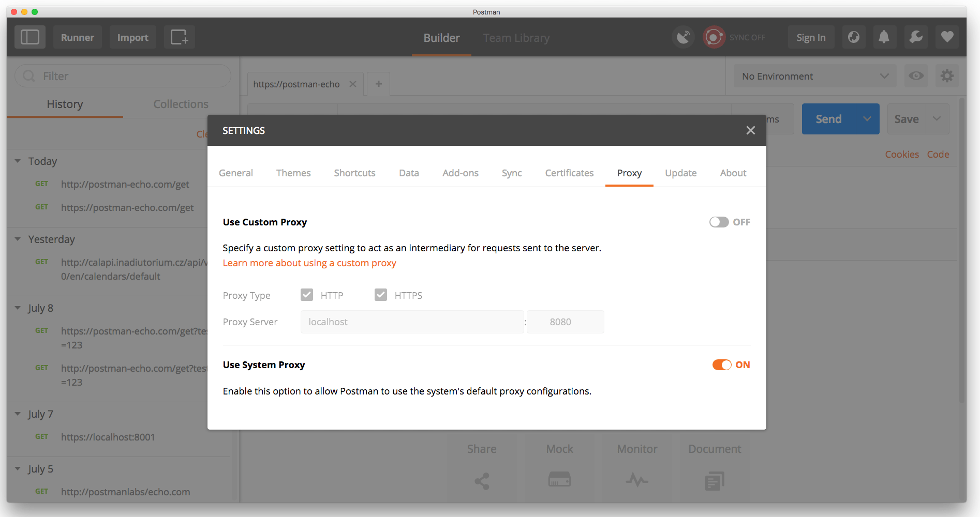Click the Runner button
980x517 pixels.
(x=78, y=37)
